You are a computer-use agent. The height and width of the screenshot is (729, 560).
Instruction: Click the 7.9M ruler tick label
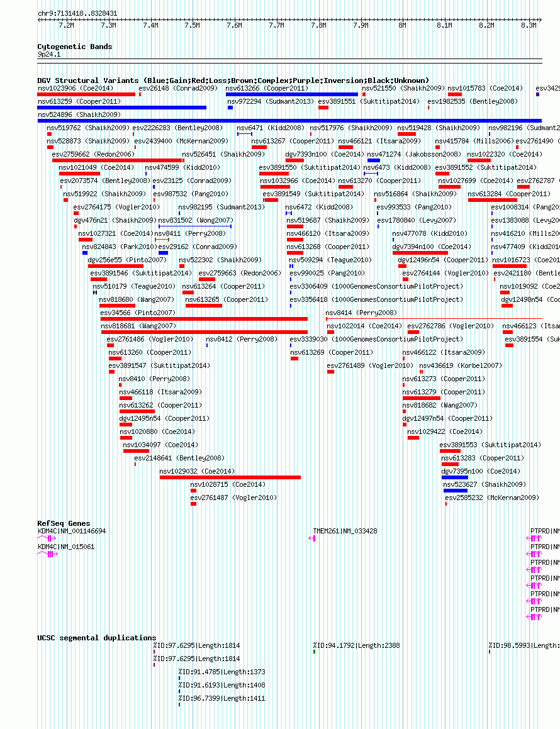click(x=361, y=25)
